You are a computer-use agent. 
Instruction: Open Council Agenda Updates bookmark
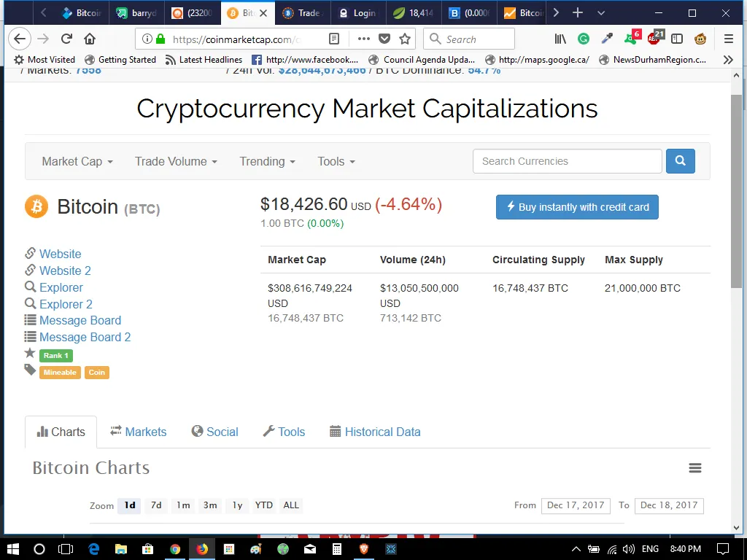point(422,60)
